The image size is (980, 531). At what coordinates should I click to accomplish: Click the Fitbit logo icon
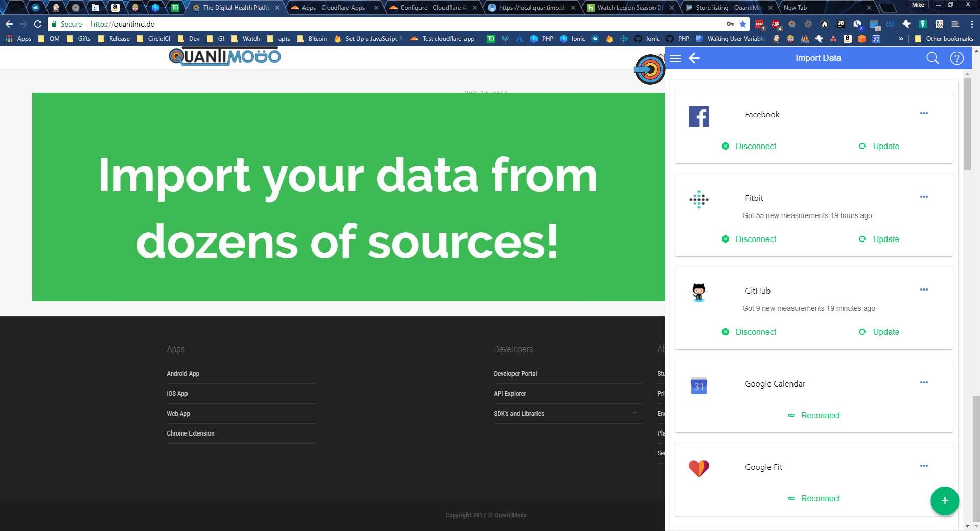tap(699, 200)
